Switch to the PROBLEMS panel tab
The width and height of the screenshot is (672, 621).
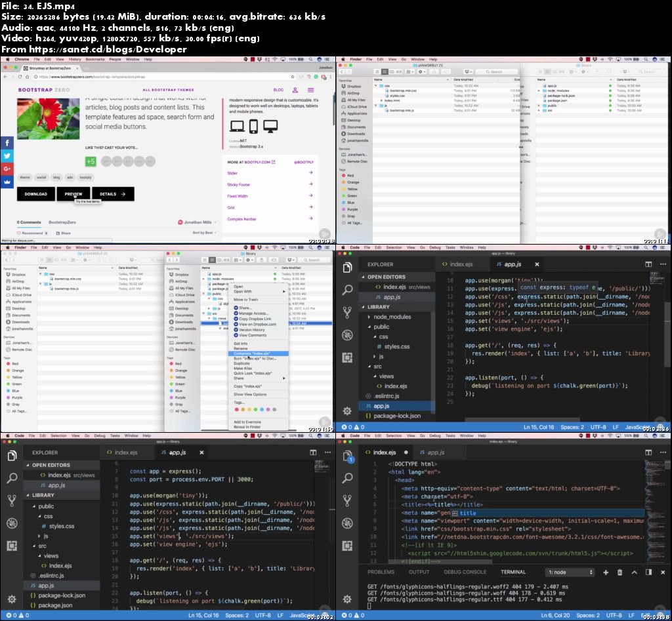coord(381,572)
